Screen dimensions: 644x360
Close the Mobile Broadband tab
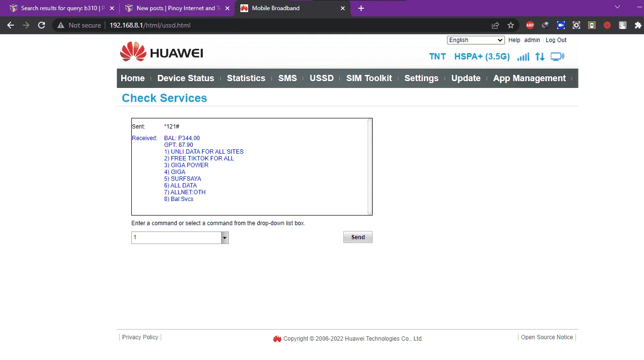tap(343, 8)
